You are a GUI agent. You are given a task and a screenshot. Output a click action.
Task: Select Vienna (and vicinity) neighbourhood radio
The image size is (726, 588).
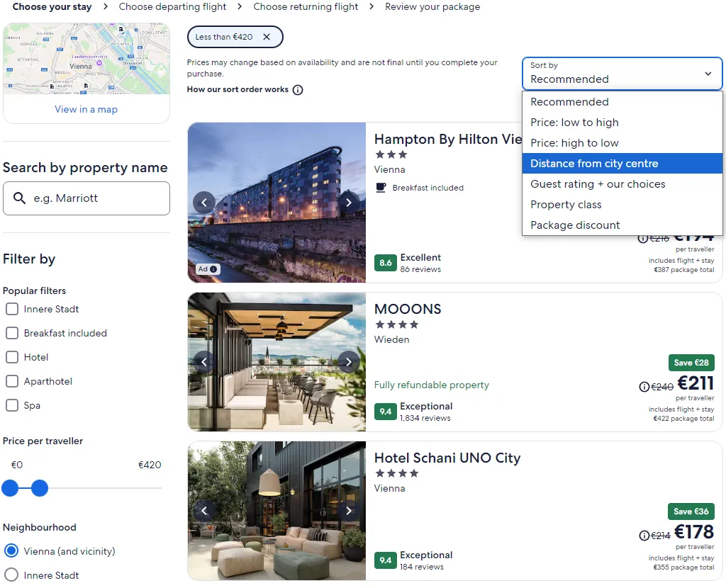[x=11, y=551]
